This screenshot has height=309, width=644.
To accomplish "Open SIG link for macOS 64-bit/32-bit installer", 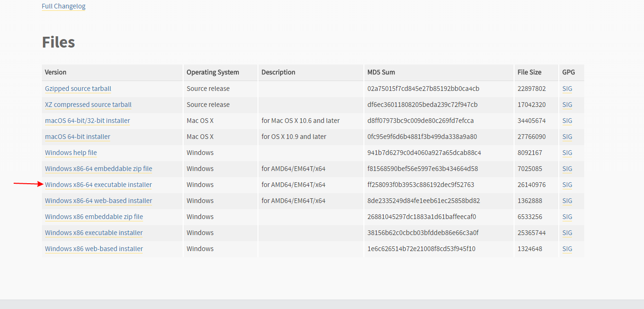I will [x=567, y=121].
